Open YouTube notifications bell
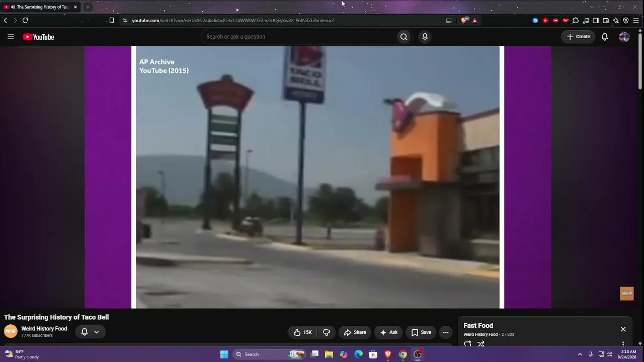The height and width of the screenshot is (362, 644). 605,37
